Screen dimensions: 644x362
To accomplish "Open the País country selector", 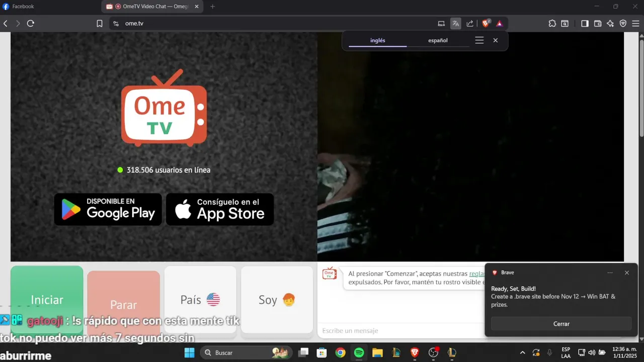I will (x=200, y=300).
